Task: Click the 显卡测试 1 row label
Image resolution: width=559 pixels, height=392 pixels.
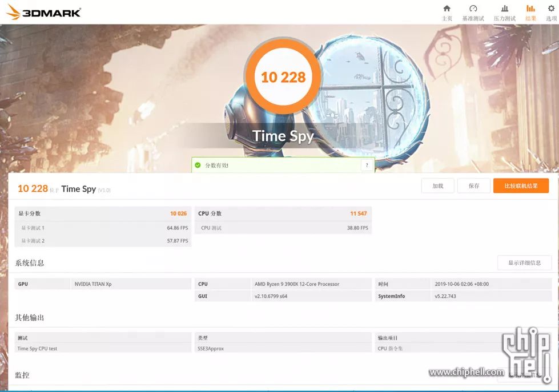Action: coord(33,228)
